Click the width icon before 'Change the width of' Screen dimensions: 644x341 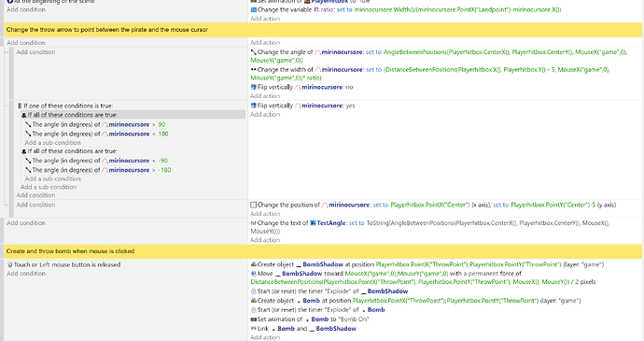click(x=254, y=69)
